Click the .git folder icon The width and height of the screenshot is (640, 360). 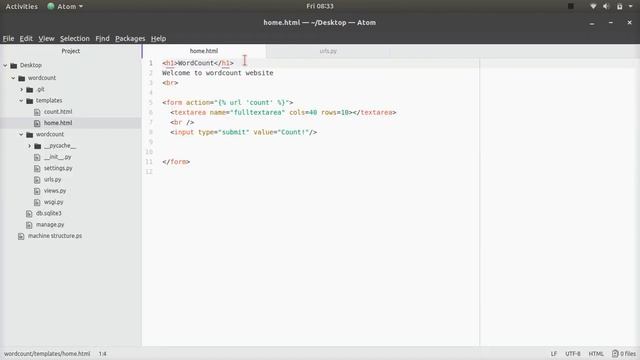[30, 89]
